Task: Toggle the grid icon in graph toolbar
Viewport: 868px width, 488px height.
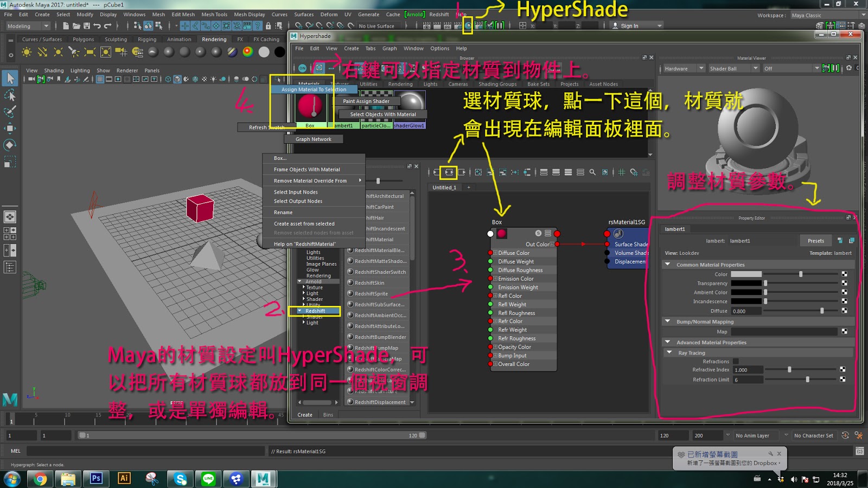Action: click(x=622, y=172)
